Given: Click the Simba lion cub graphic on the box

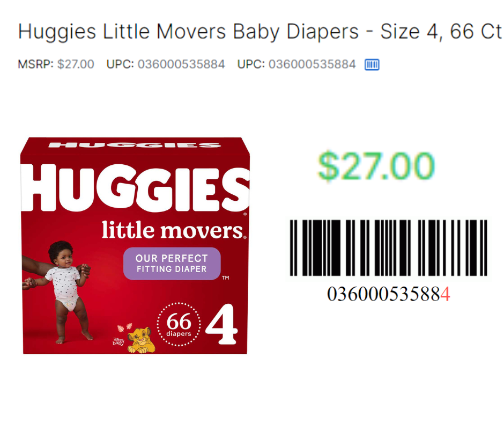Looking at the screenshot, I should pyautogui.click(x=141, y=340).
